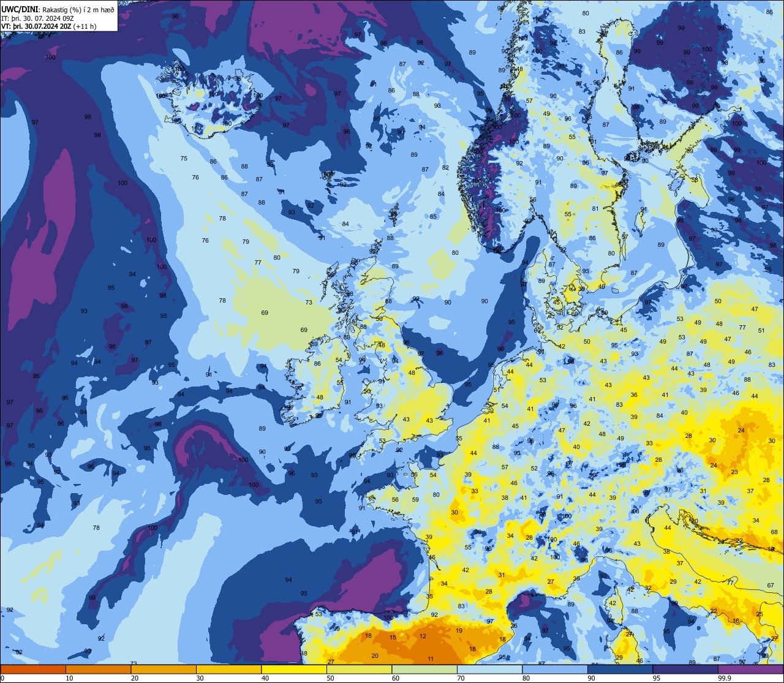Click the '99.9' tick on the legend
This screenshot has width=784, height=683.
pos(725,678)
